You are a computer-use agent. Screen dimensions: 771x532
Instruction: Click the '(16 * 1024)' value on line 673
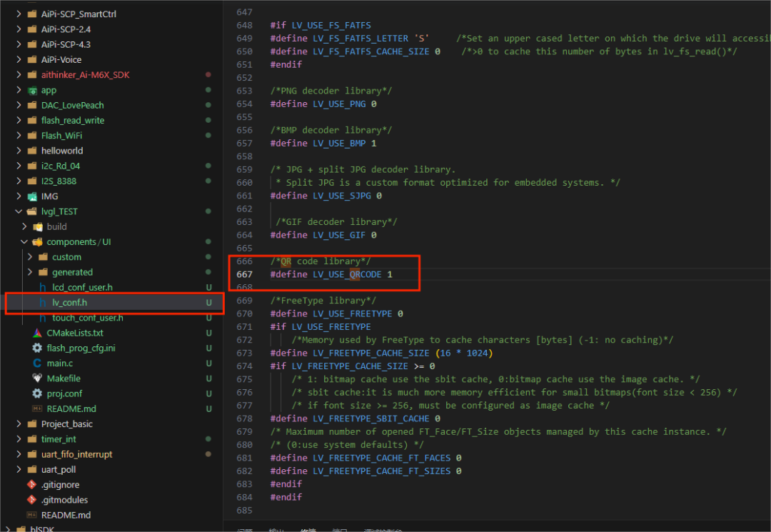464,353
